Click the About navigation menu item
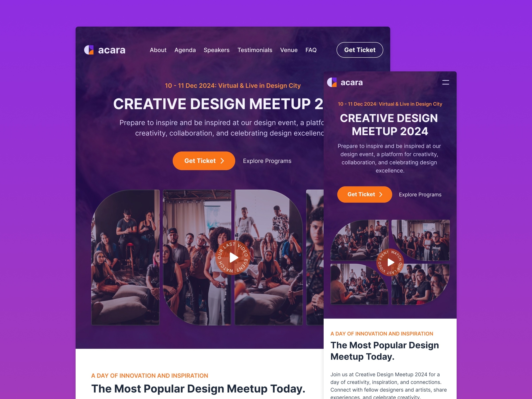The width and height of the screenshot is (532, 399). coord(158,50)
